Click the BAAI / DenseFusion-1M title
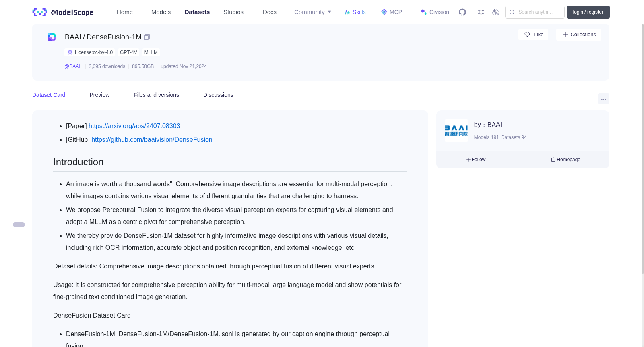The image size is (644, 347). click(x=103, y=37)
